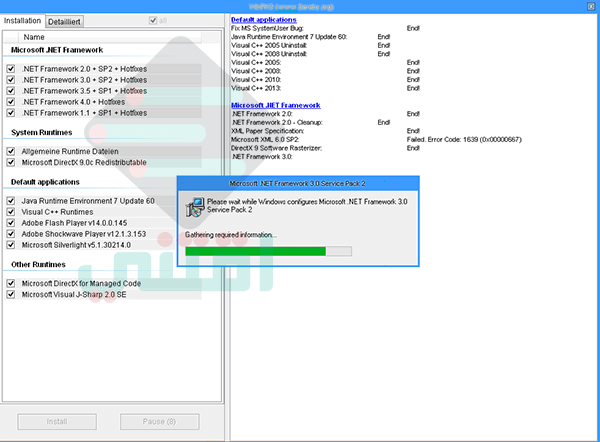The image size is (600, 442).
Task: Click the installer icon in the .NET dialog
Action: (195, 207)
